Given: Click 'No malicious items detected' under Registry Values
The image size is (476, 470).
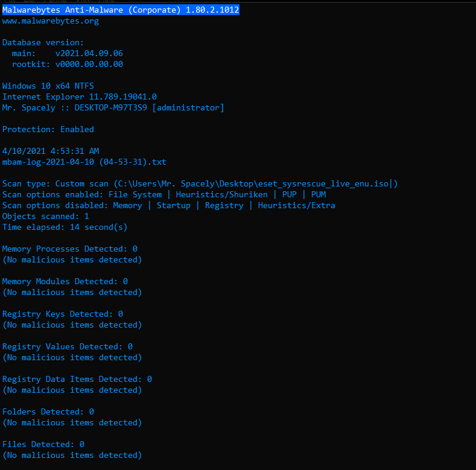Looking at the screenshot, I should (72, 357).
